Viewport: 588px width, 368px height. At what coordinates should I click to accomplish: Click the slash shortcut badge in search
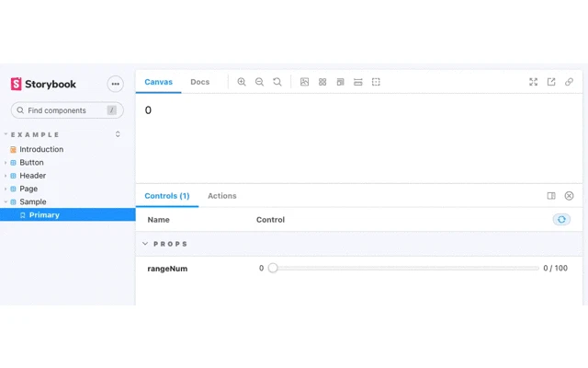(112, 110)
